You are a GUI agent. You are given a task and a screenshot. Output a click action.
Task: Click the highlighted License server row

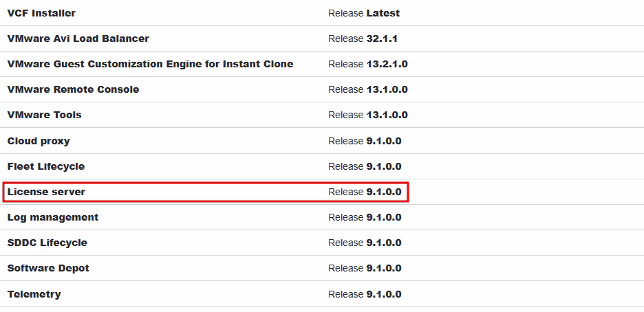206,192
